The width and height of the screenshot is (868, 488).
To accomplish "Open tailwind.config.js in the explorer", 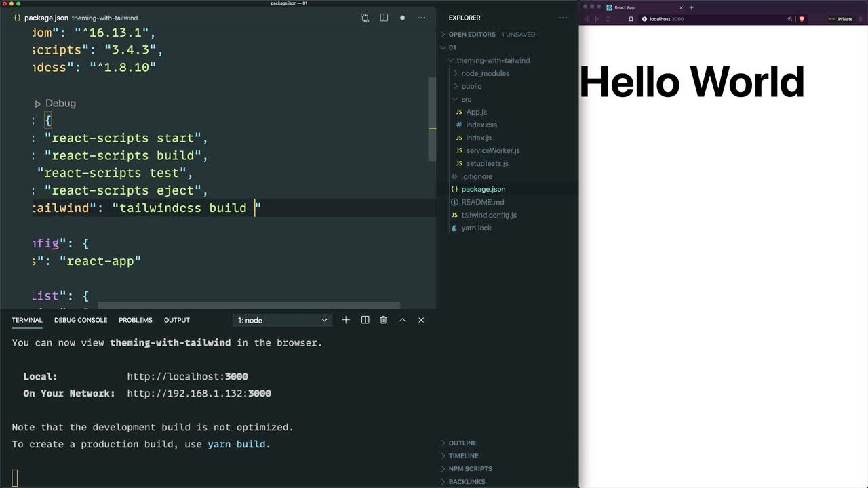I will point(488,215).
